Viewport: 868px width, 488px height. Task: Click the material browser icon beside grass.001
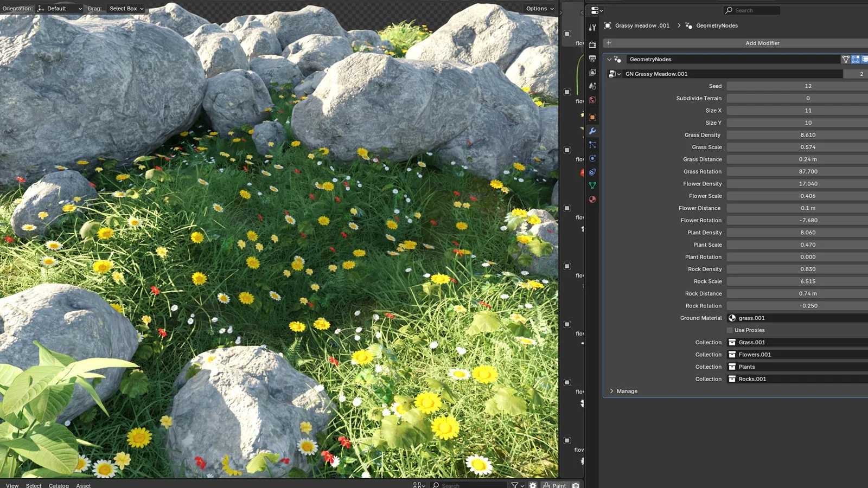pyautogui.click(x=732, y=318)
